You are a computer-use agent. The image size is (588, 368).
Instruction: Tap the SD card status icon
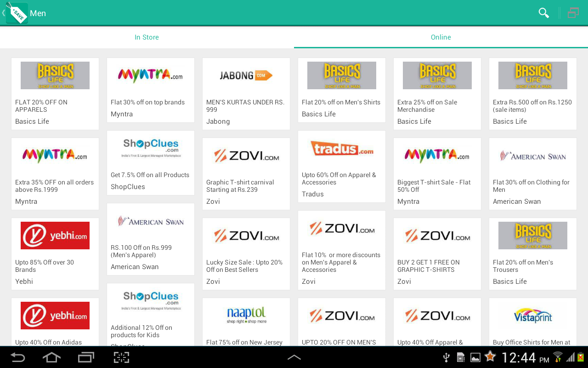pos(461,357)
